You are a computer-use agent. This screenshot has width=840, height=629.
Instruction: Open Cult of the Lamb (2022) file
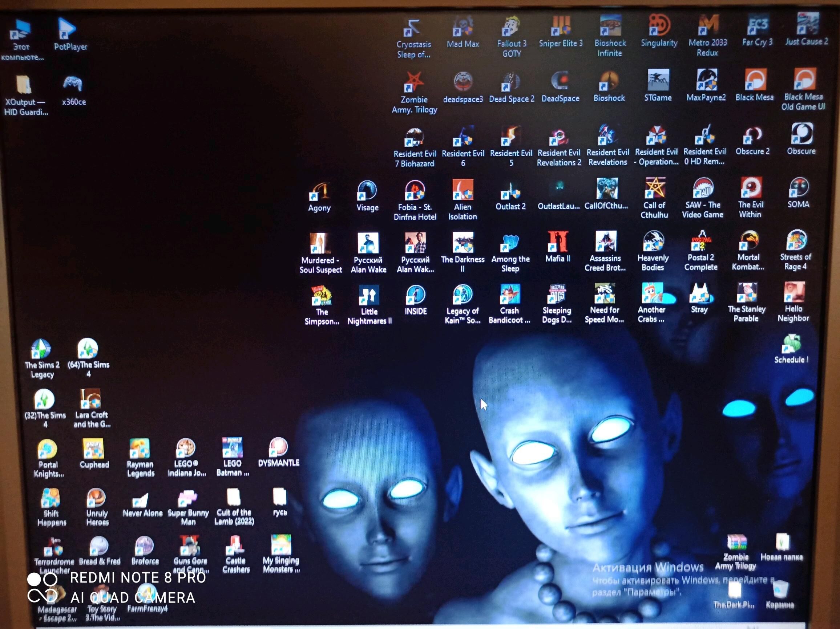coord(234,498)
